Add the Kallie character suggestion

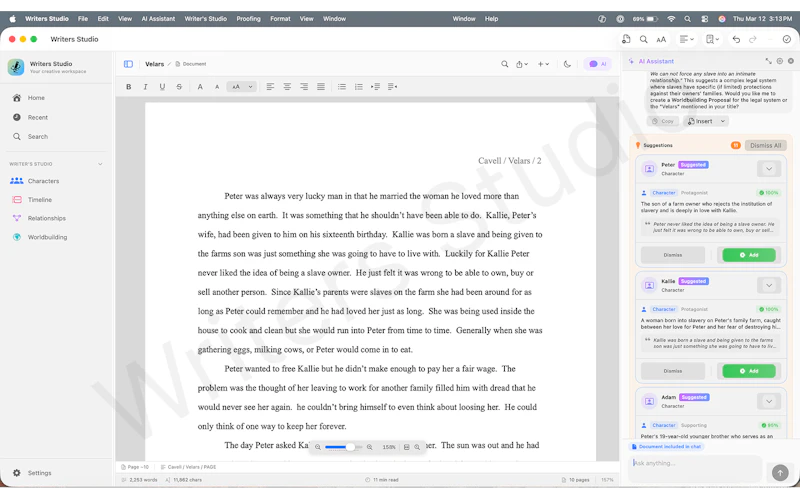[x=748, y=371]
